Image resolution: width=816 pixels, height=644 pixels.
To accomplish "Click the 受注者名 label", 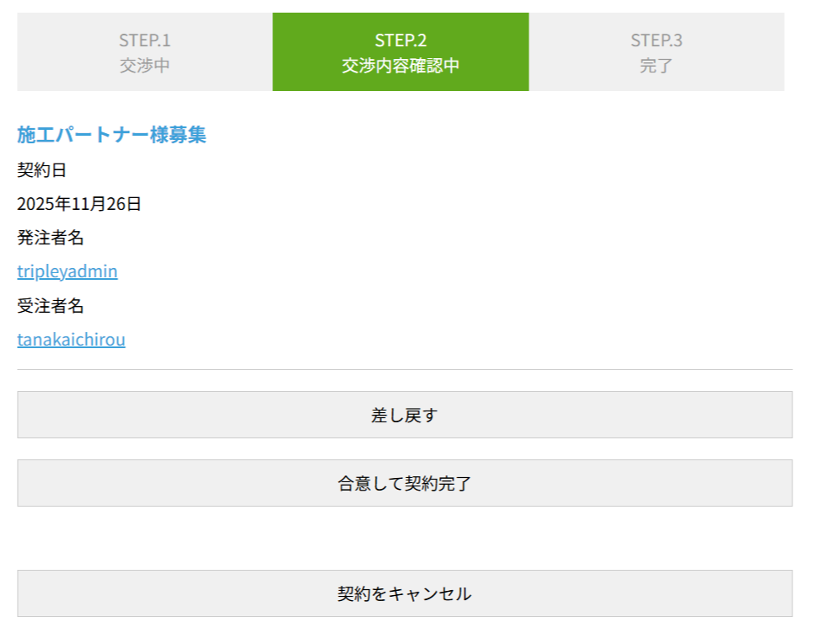I will tap(51, 306).
